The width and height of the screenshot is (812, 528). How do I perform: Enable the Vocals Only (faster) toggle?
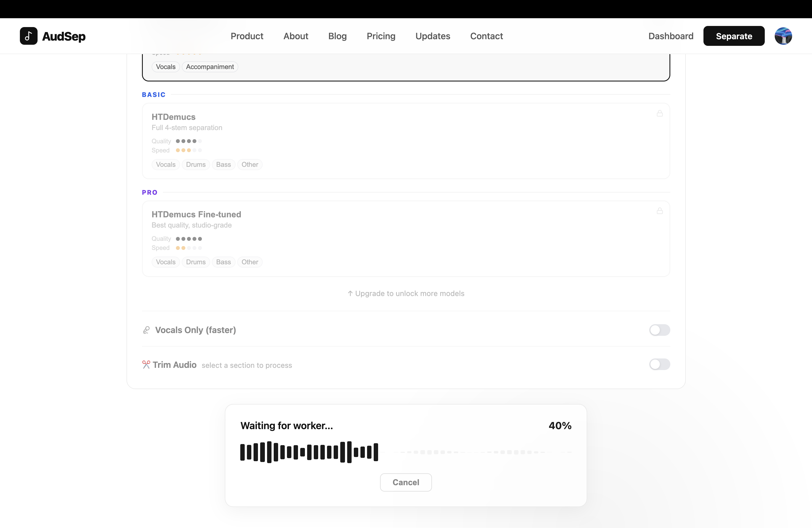(659, 330)
